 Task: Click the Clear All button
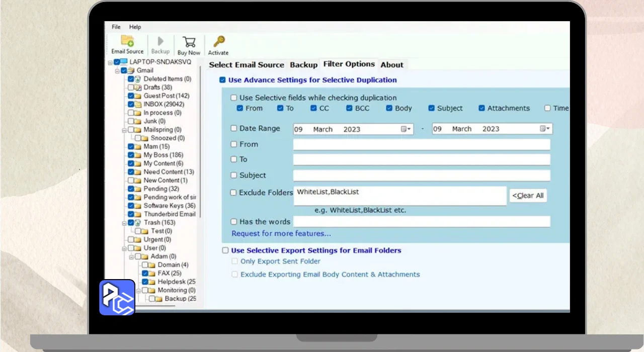528,196
